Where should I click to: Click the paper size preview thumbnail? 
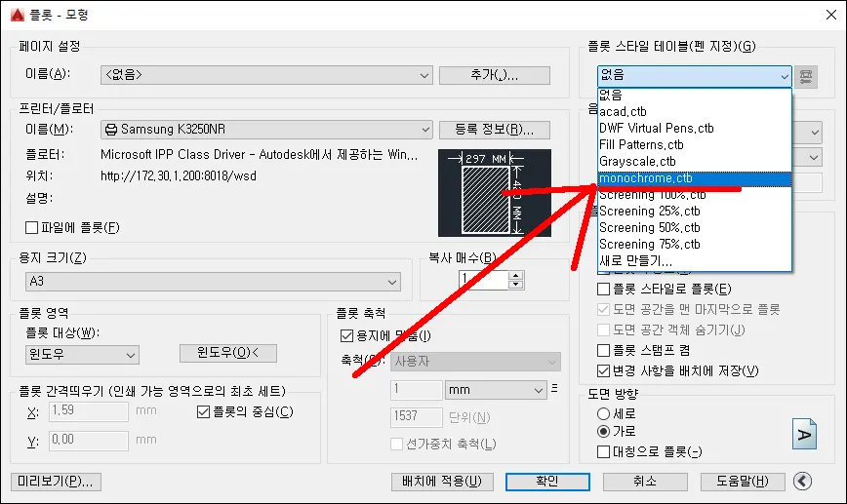(x=495, y=193)
